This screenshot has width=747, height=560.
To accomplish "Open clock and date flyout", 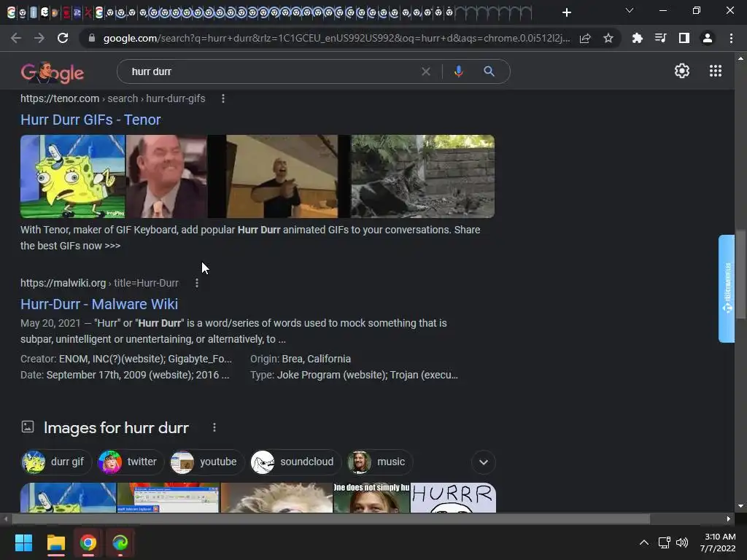I will (718, 542).
